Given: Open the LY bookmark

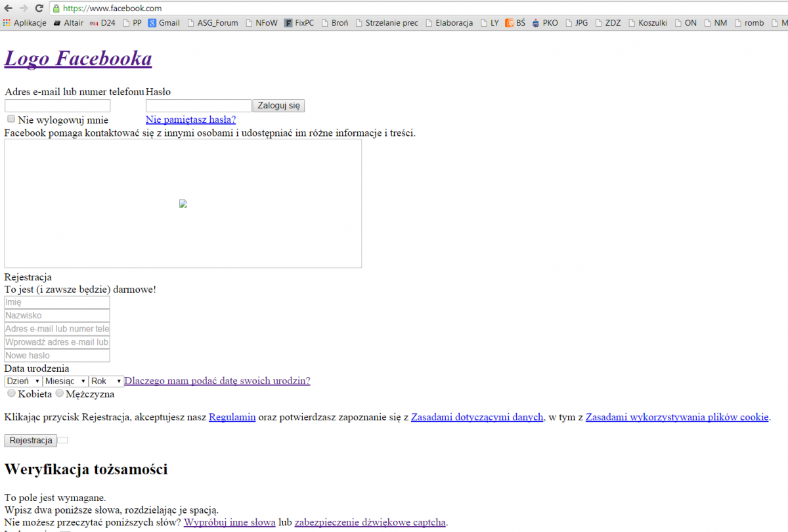Looking at the screenshot, I should 489,23.
